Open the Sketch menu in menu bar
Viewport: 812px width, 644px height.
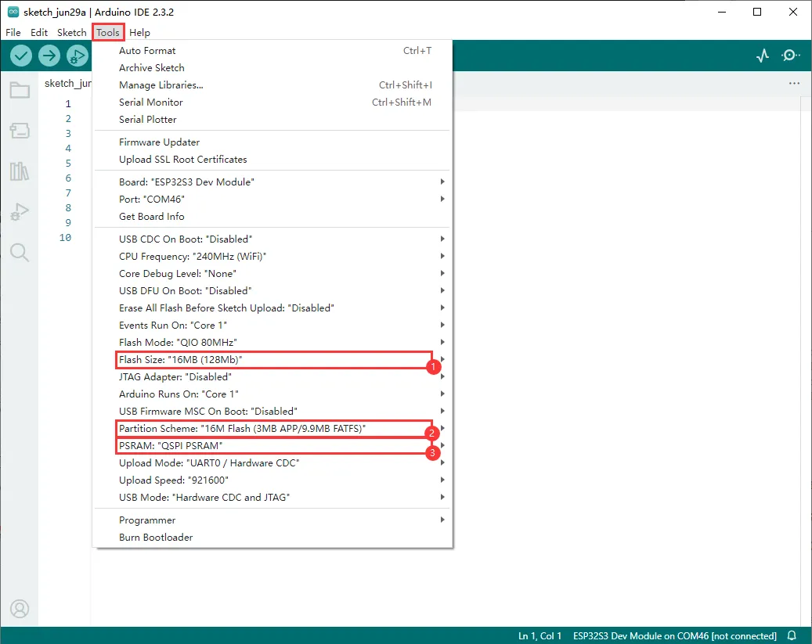pyautogui.click(x=71, y=33)
